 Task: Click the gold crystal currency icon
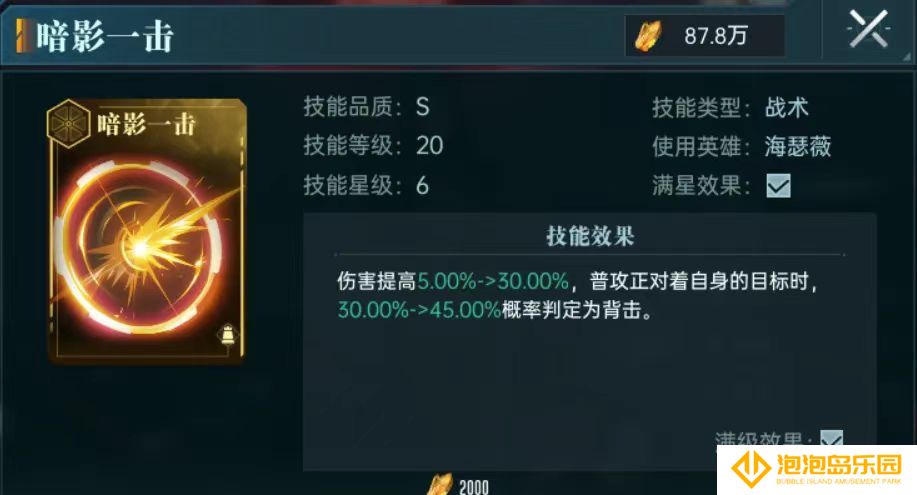(x=649, y=36)
